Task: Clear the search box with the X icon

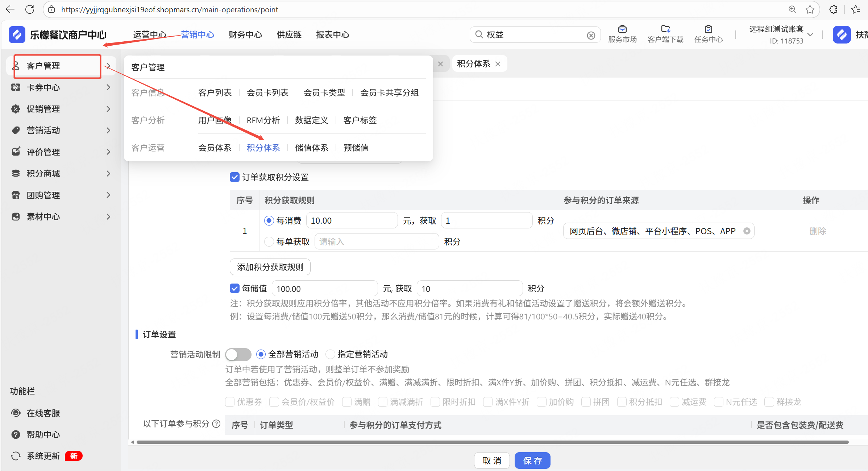Action: coord(591,35)
